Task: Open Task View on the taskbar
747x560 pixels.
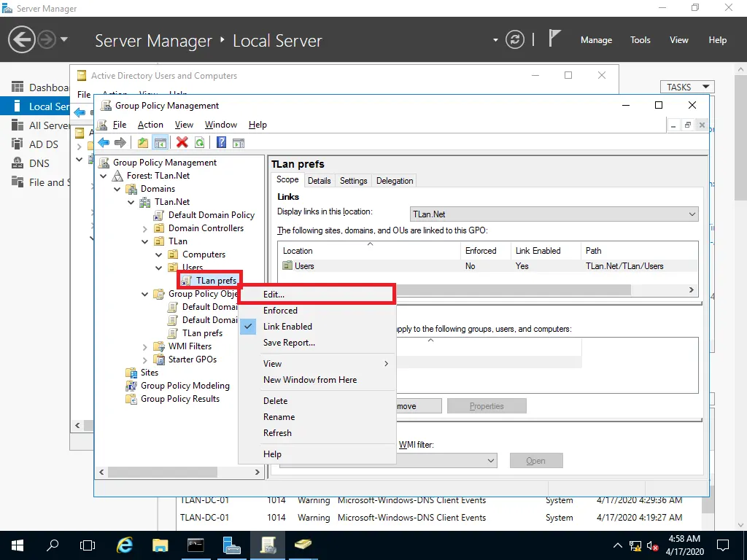Action: pos(88,545)
